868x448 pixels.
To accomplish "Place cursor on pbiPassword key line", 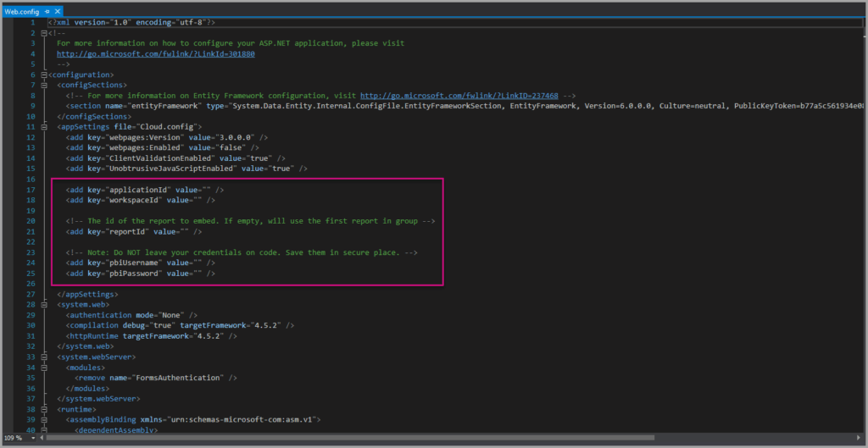I will click(141, 274).
